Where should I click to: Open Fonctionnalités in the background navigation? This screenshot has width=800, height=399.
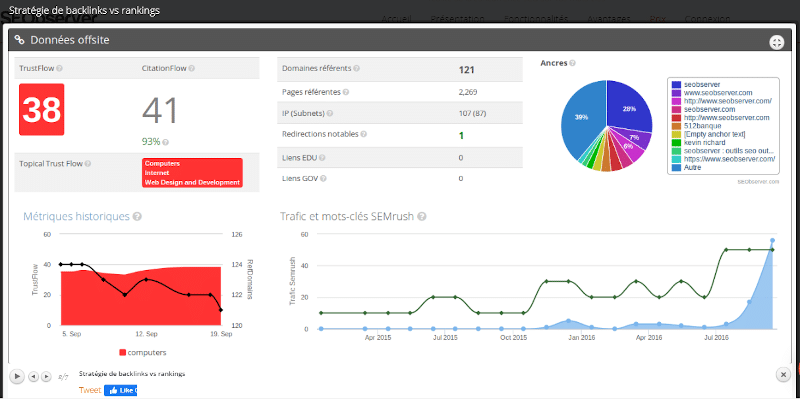coord(536,18)
